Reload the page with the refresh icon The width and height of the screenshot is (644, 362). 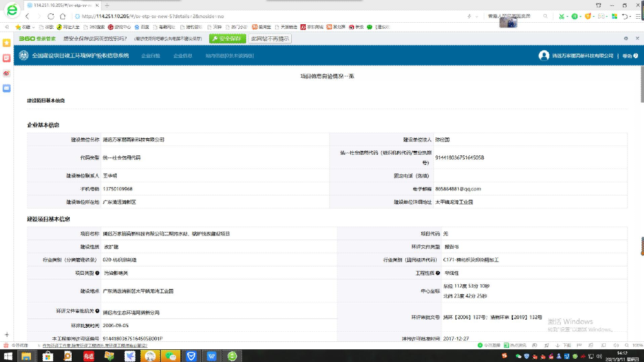tap(51, 16)
